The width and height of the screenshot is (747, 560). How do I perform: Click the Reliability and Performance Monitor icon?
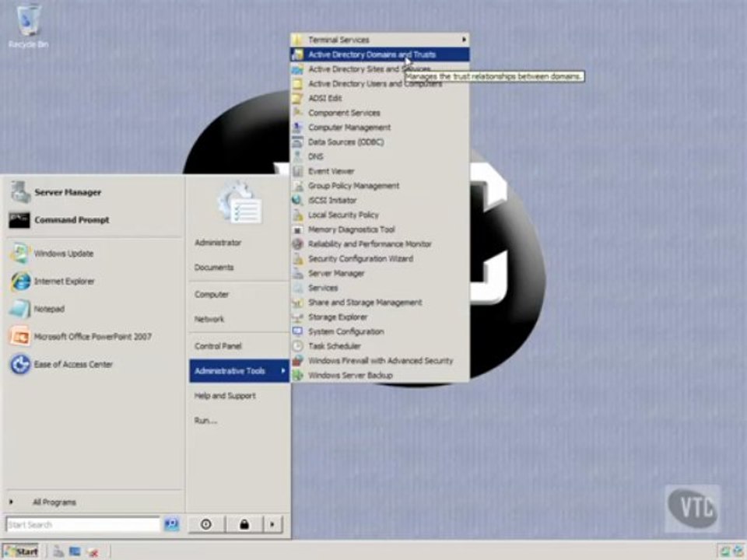298,243
